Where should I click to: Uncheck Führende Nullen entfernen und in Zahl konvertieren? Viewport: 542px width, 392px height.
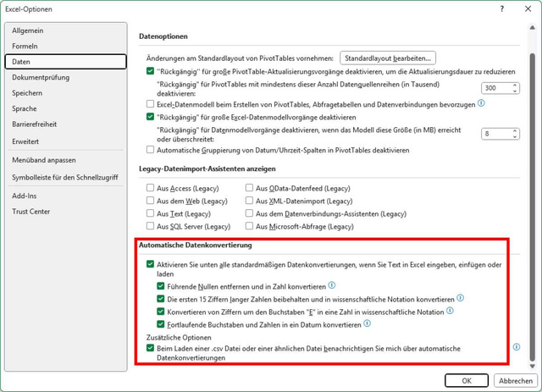161,286
